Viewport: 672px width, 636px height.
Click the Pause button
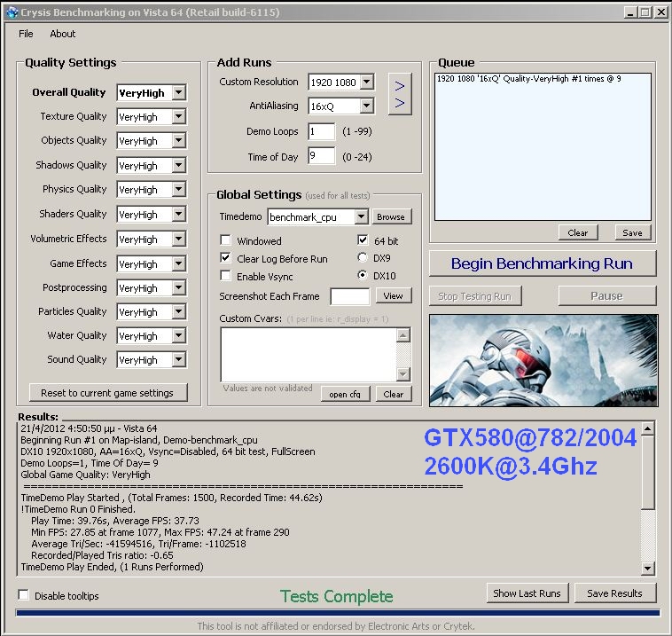click(x=607, y=296)
